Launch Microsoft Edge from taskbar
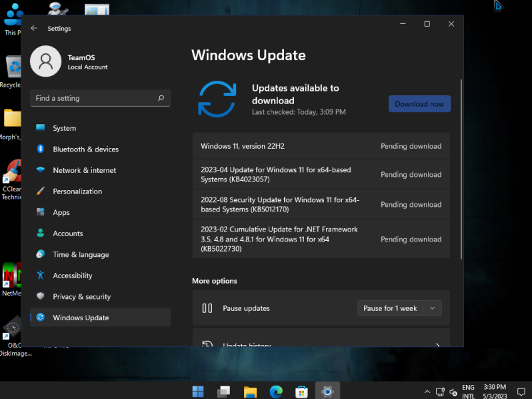 click(x=276, y=392)
